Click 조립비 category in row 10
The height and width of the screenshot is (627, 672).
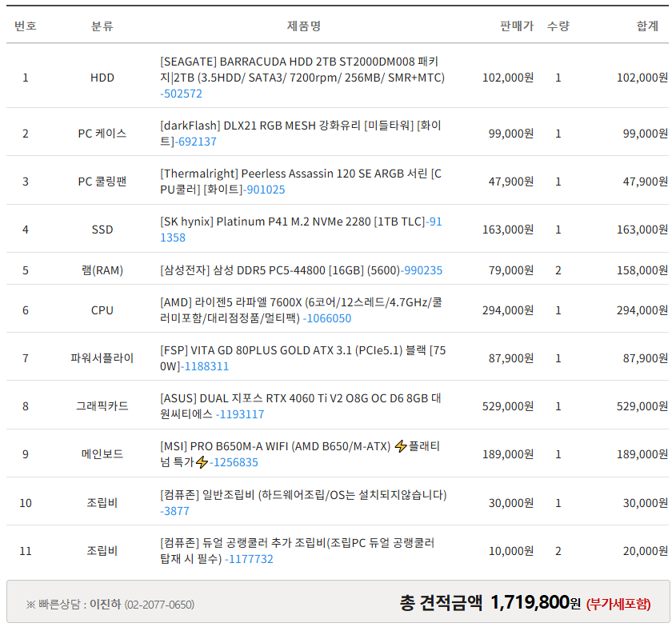102,503
